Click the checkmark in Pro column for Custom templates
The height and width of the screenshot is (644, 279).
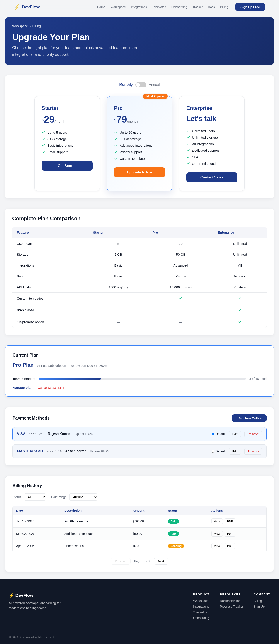click(x=180, y=298)
